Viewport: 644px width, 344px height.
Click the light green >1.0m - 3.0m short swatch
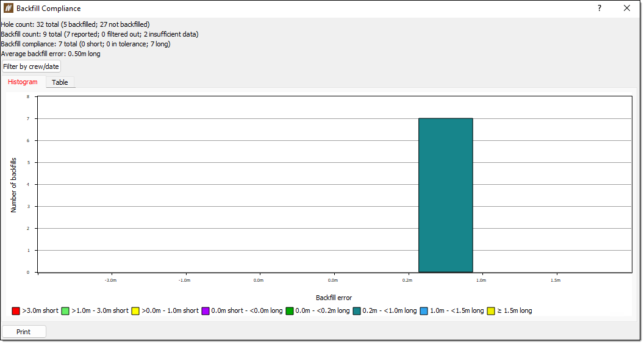[x=65, y=310]
